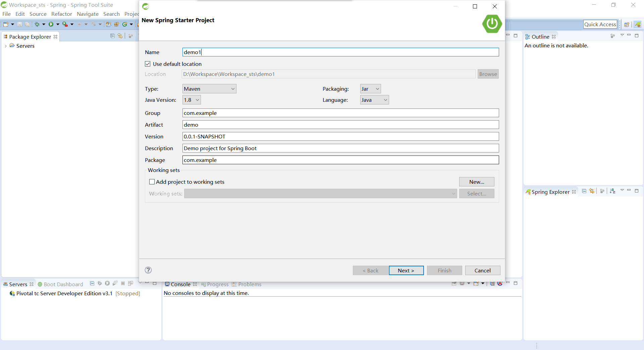Click the Name input field

tap(340, 52)
